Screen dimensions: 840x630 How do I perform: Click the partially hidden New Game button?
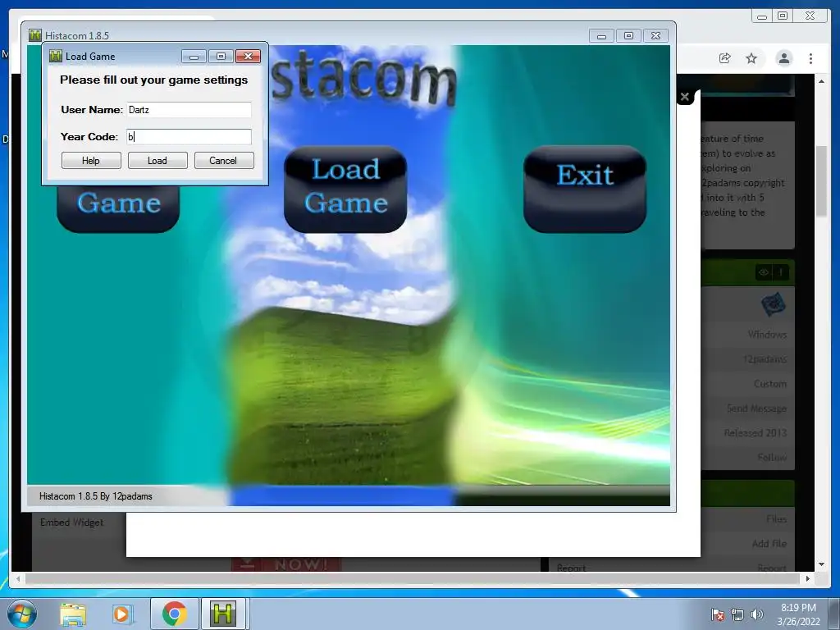coord(118,208)
